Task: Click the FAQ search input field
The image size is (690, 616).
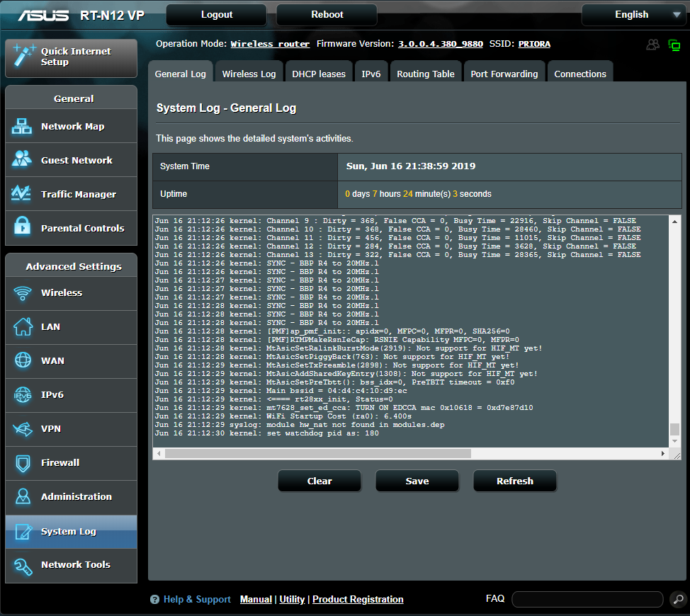Action: 587,599
